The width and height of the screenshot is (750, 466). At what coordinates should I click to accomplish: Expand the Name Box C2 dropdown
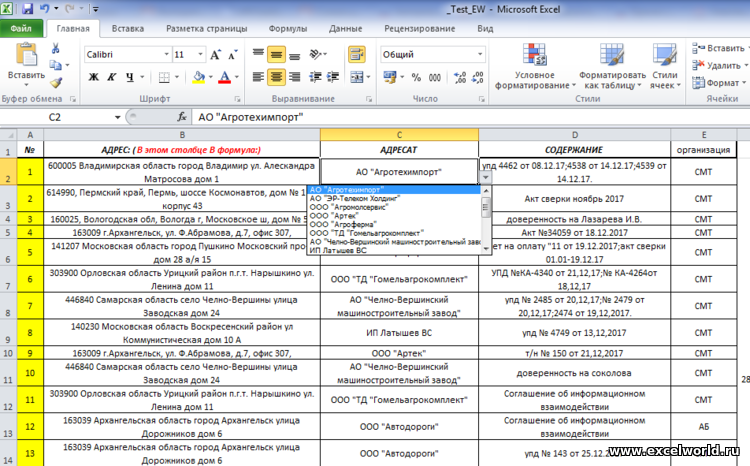(117, 117)
